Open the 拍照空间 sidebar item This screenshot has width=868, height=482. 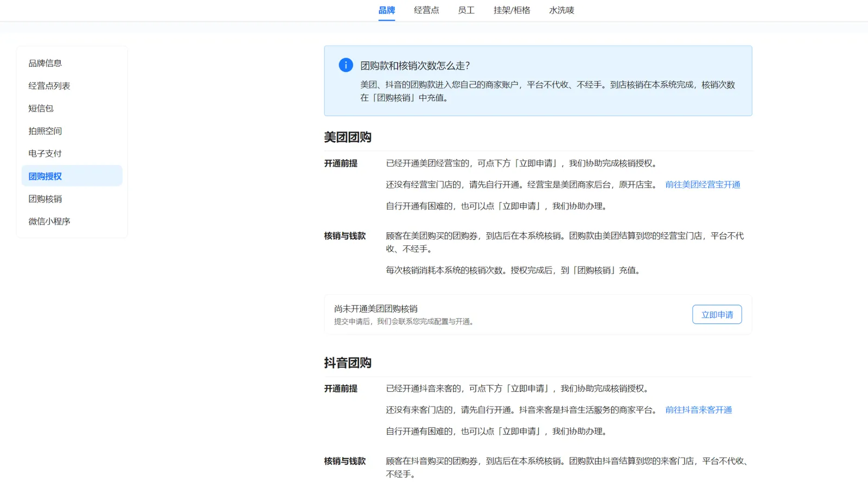tap(72, 131)
